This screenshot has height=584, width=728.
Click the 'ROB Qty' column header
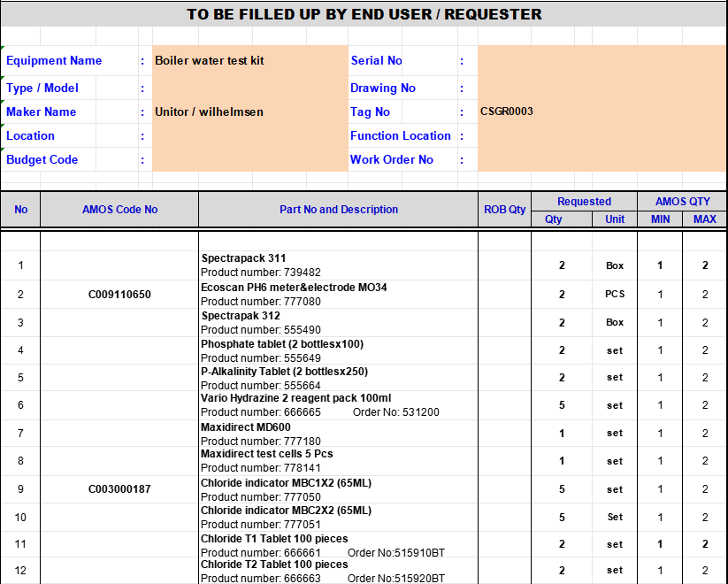(x=504, y=210)
